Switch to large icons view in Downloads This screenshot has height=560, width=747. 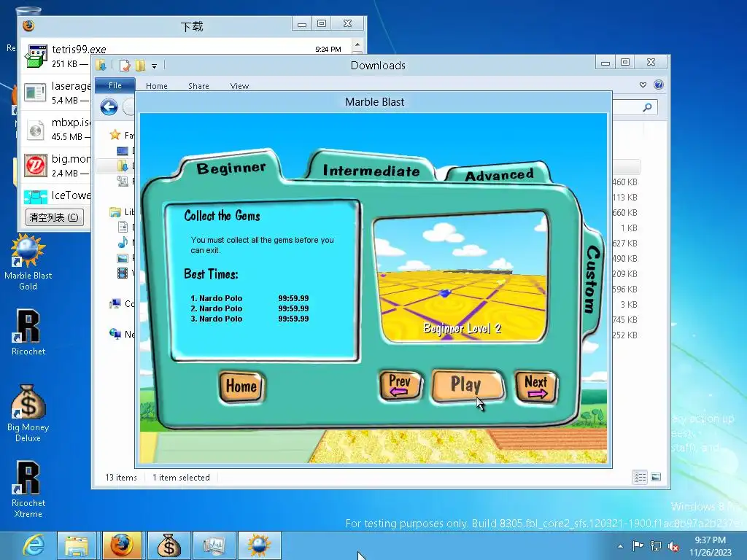656,477
